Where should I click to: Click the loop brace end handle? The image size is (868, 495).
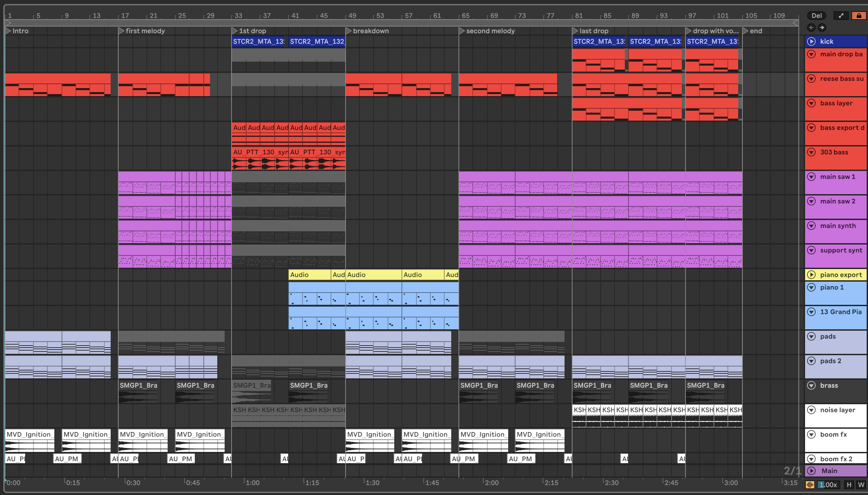point(795,23)
